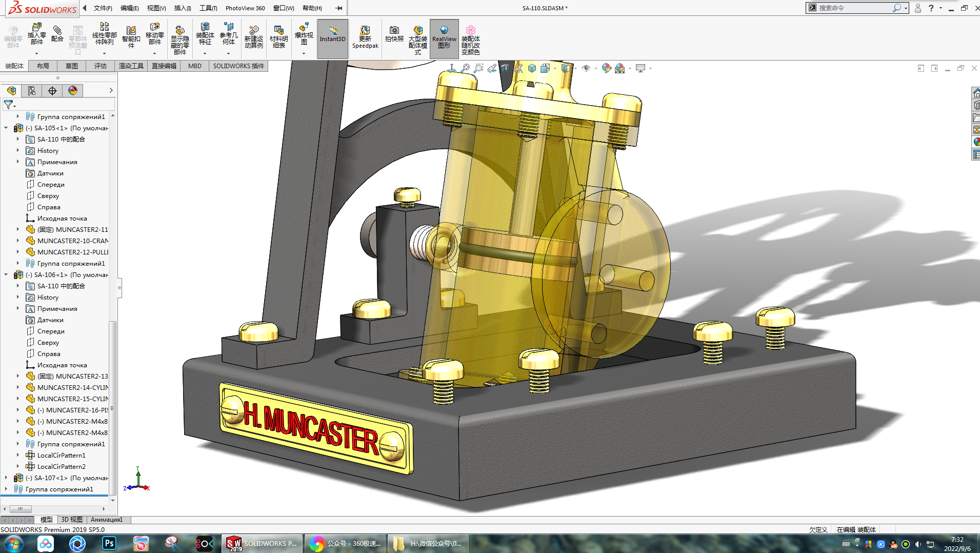The width and height of the screenshot is (980, 553).
Task: Switch to 评估 evaluate ribbon tab
Action: point(101,66)
